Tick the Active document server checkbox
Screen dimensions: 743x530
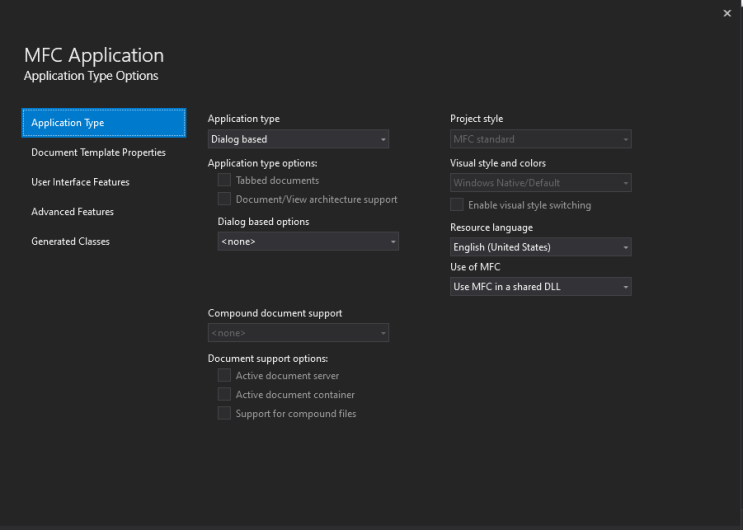pyautogui.click(x=225, y=376)
